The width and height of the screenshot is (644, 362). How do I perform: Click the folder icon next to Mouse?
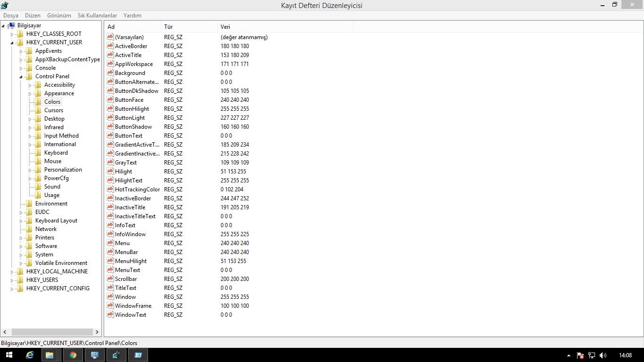pos(38,161)
